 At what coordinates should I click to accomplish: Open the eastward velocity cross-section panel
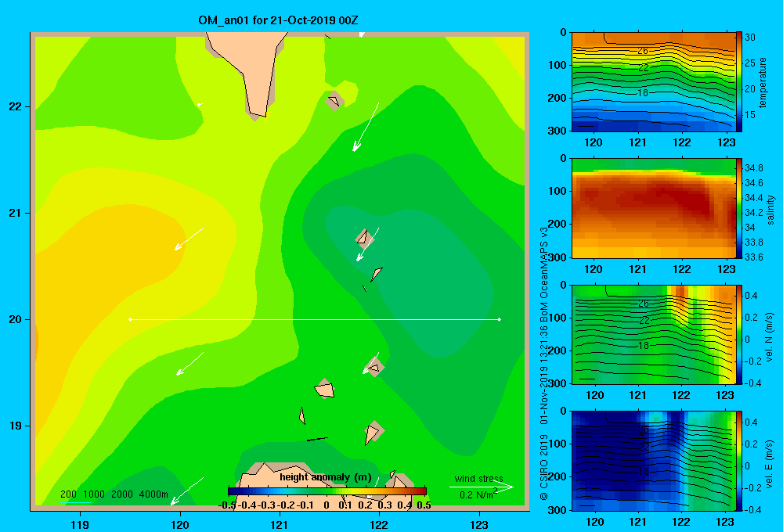pyautogui.click(x=653, y=461)
